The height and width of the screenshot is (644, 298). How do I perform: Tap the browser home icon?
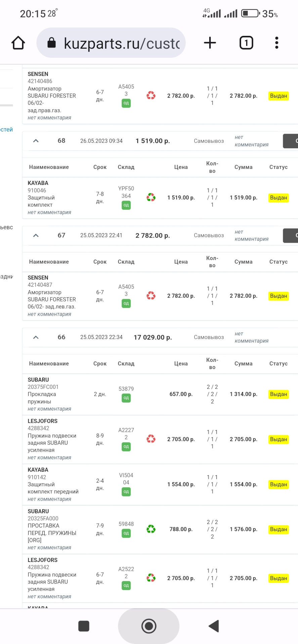(x=18, y=43)
